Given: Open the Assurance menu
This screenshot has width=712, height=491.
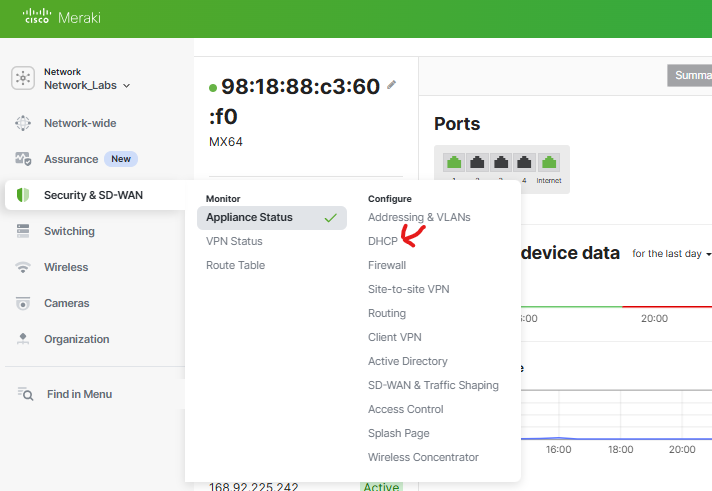Looking at the screenshot, I should [x=71, y=159].
